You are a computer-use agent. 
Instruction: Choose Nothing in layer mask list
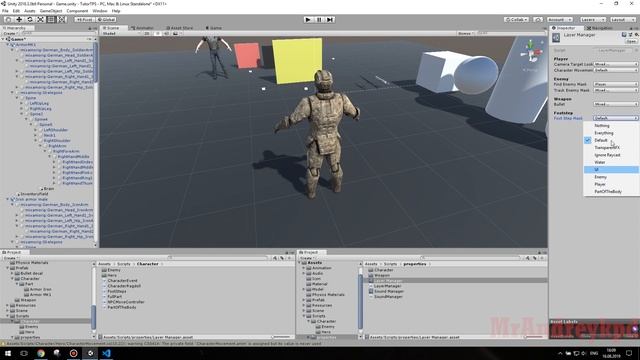click(611, 125)
